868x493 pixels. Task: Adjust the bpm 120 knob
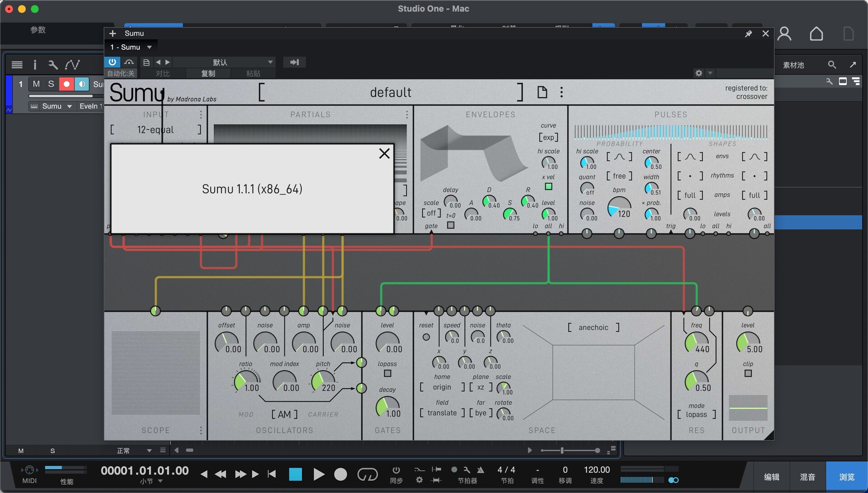(619, 208)
